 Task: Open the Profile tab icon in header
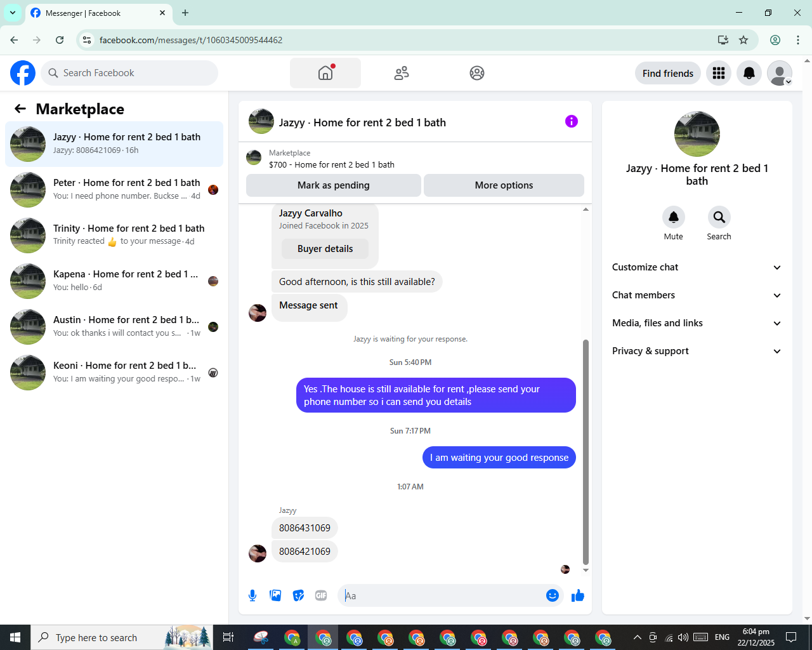pos(477,73)
